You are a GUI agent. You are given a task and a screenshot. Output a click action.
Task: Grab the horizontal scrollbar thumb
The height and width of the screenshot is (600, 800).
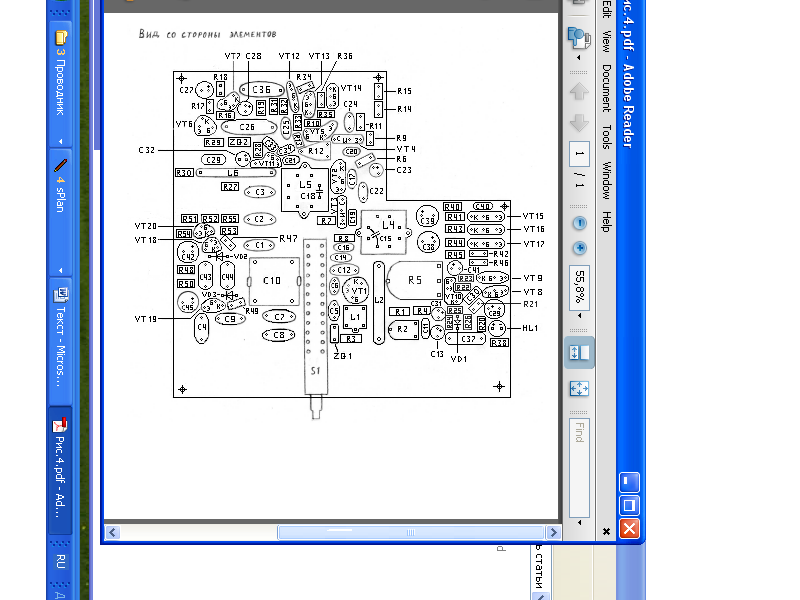(x=411, y=533)
